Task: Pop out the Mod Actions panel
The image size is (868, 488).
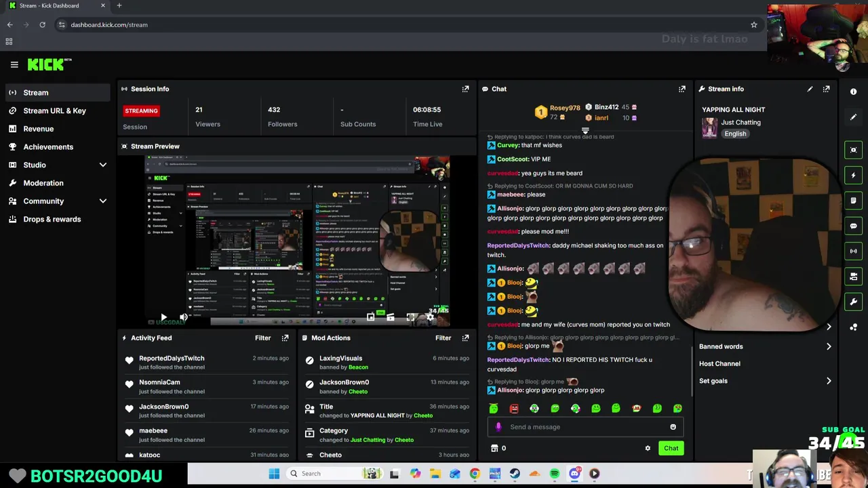Action: click(465, 338)
